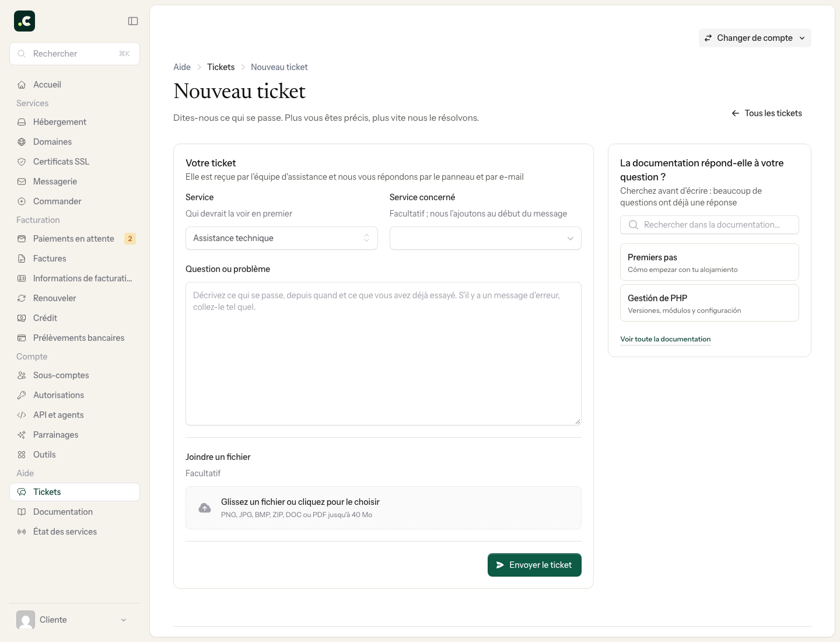Go to Documentation in the sidebar
The height and width of the screenshot is (642, 840).
[x=75, y=512]
